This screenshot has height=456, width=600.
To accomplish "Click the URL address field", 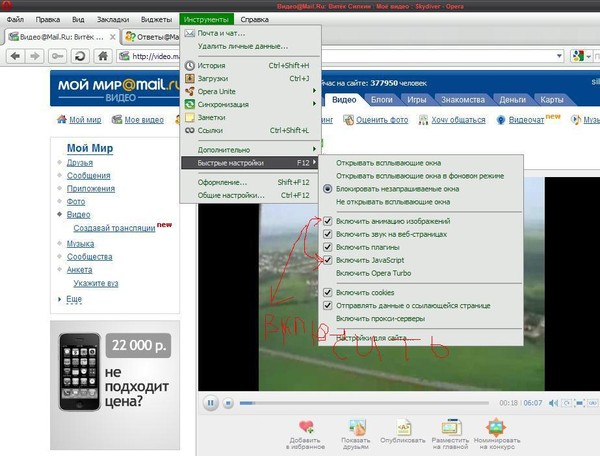I will tap(341, 56).
